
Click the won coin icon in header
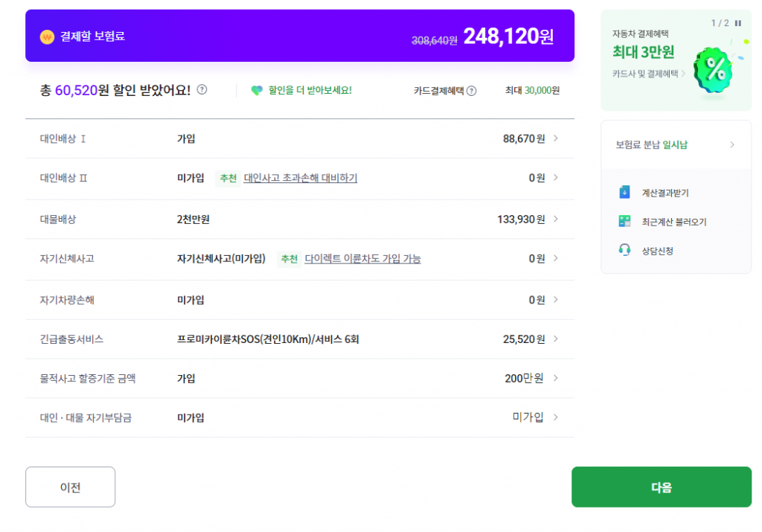[47, 36]
